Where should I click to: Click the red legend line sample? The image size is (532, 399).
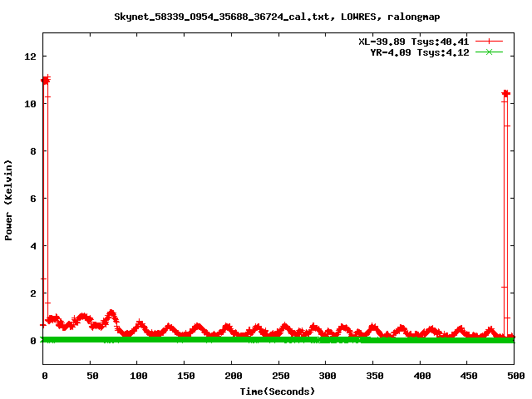click(489, 42)
